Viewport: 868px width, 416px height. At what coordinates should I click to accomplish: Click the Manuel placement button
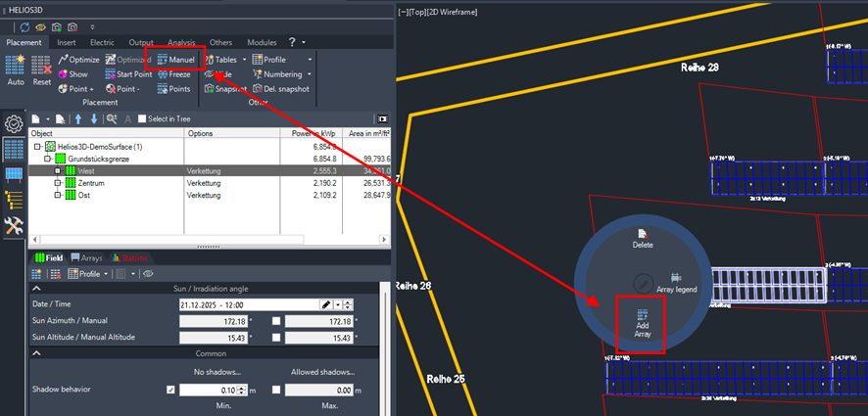coord(175,59)
